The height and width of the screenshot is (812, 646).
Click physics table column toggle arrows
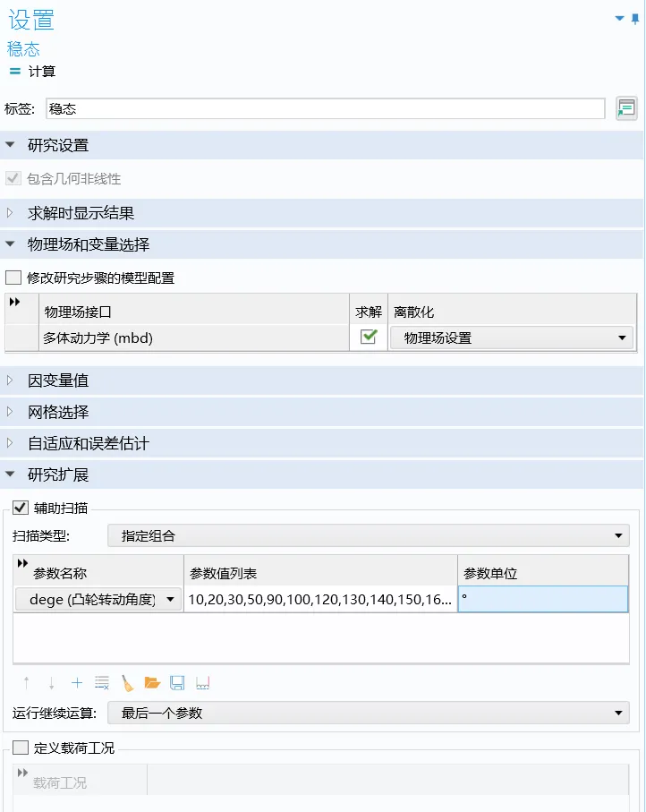click(x=15, y=302)
